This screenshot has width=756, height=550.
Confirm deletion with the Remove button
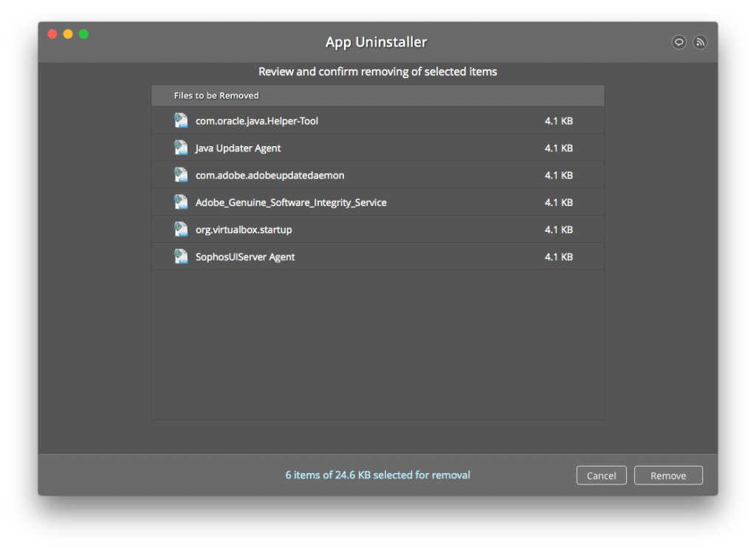click(x=668, y=475)
